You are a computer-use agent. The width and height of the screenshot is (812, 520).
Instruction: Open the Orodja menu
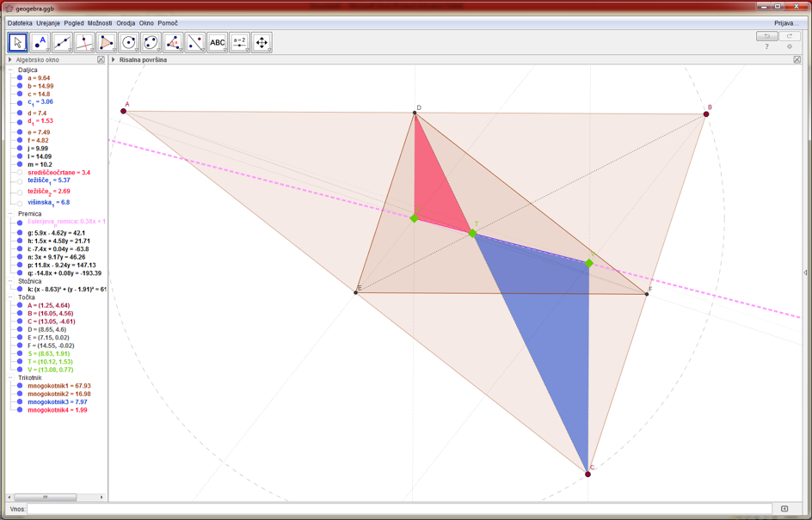click(x=126, y=23)
